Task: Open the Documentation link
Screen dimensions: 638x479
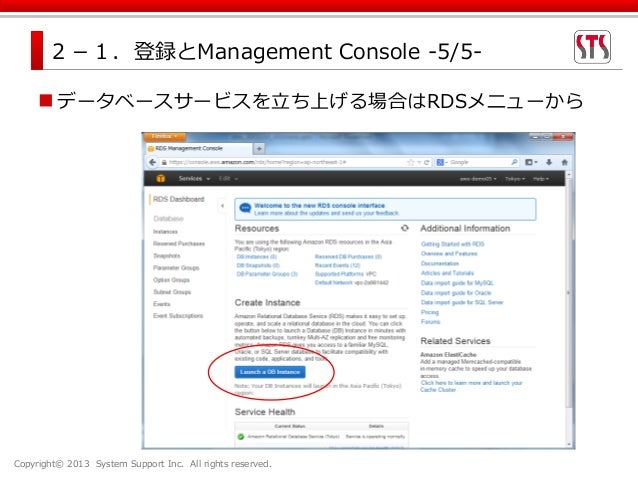Action: point(440,263)
